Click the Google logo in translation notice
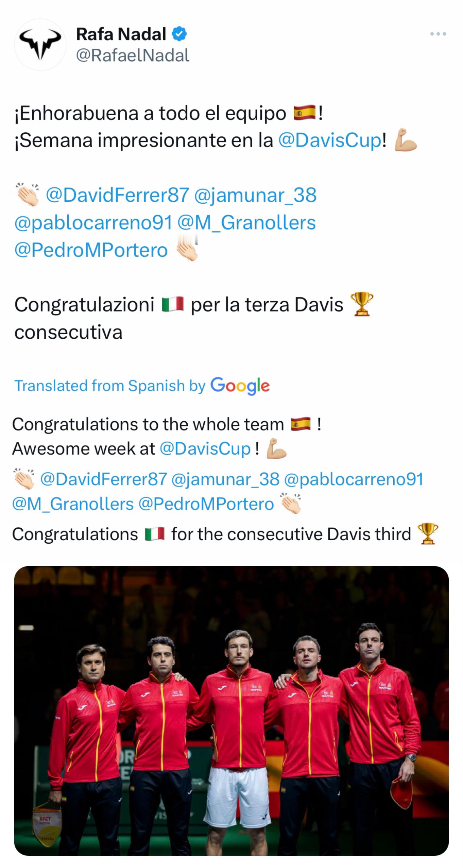This screenshot has width=463, height=868. pos(240,386)
